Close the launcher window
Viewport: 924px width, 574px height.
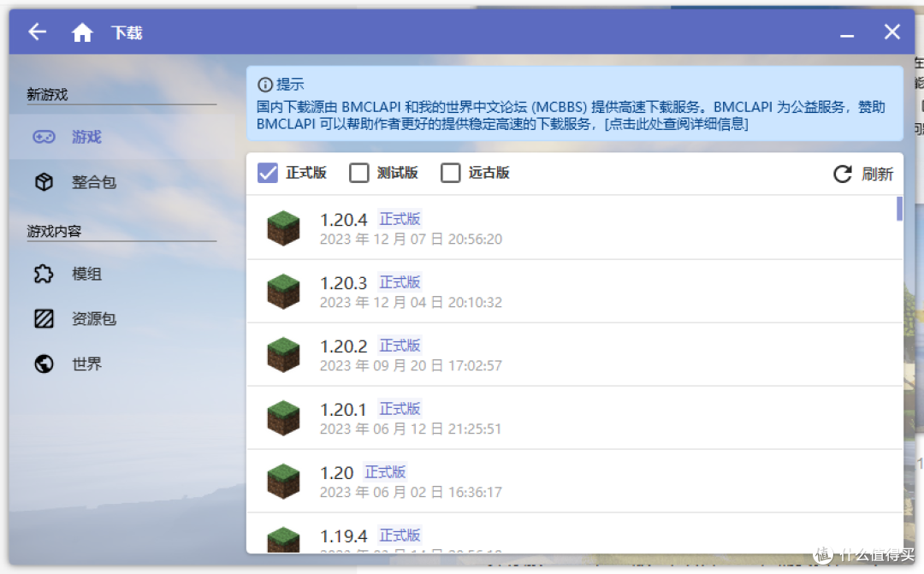[x=892, y=32]
